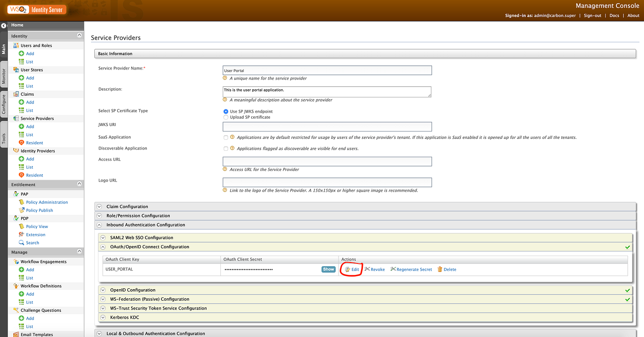Viewport: 644px width, 337px height.
Task: Expand the Claim Configuration section
Action: 99,206
